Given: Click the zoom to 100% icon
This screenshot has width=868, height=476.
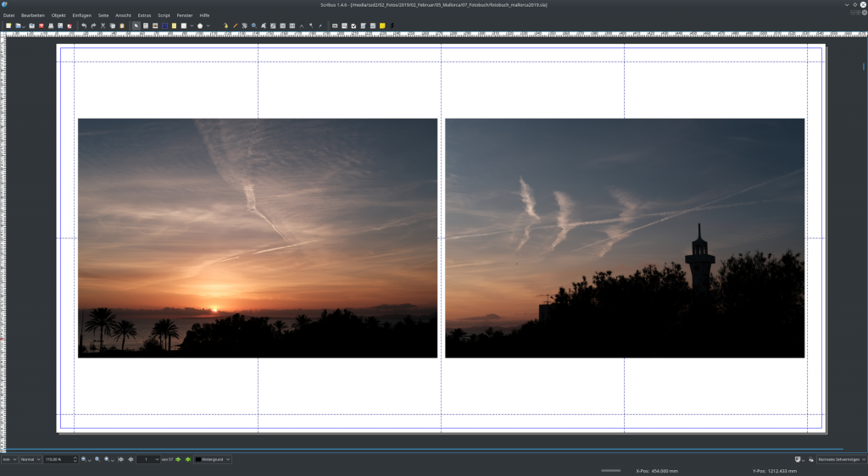Looking at the screenshot, I should [x=97, y=459].
